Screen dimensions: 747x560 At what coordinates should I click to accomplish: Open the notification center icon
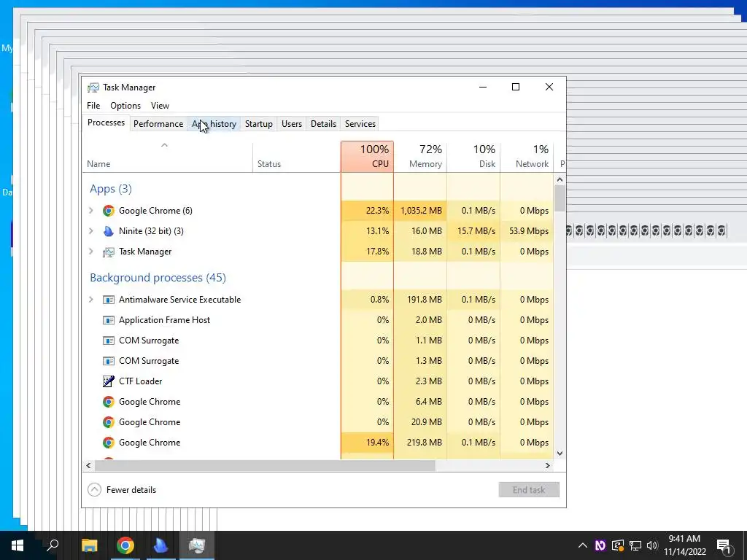point(724,545)
